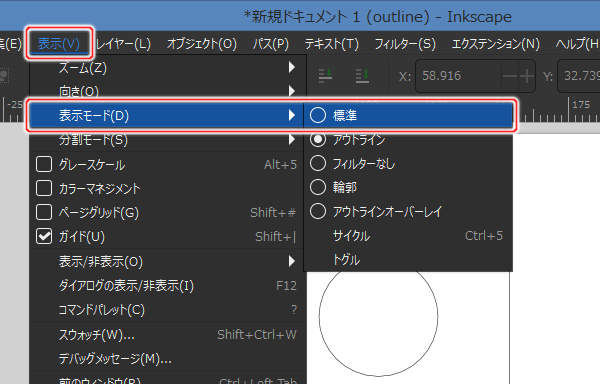Screen dimensions: 600x384
Task: Open the レイヤー(L) menu
Action: (123, 44)
